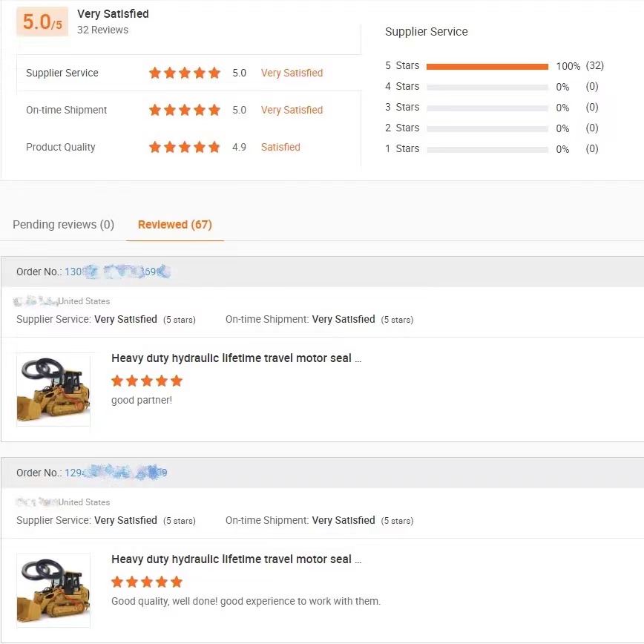Screen dimensions: 644x644
Task: Click the 5 Stars orange rating bar
Action: [x=487, y=66]
